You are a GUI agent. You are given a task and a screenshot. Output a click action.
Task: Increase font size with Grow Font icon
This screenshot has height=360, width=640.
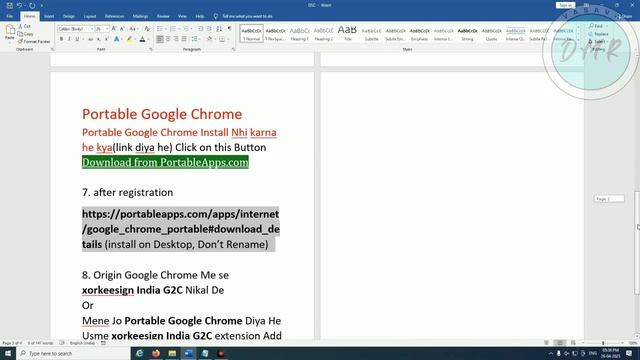pos(114,29)
